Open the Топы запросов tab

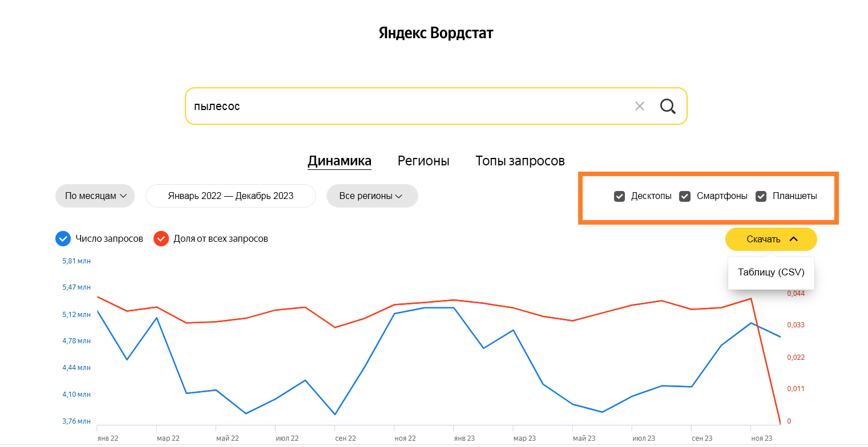tap(520, 161)
